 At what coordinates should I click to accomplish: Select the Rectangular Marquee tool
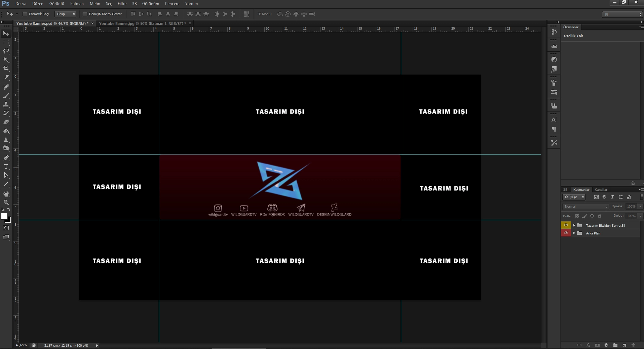[x=6, y=42]
